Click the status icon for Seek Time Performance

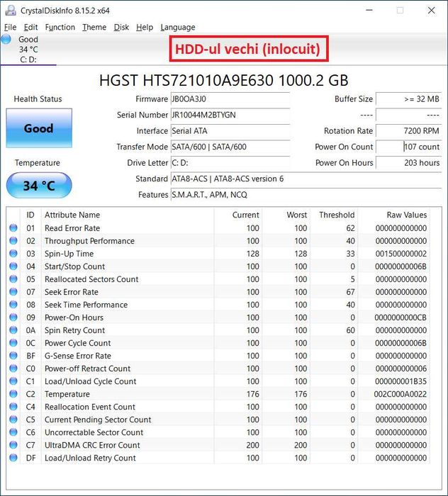[x=13, y=304]
